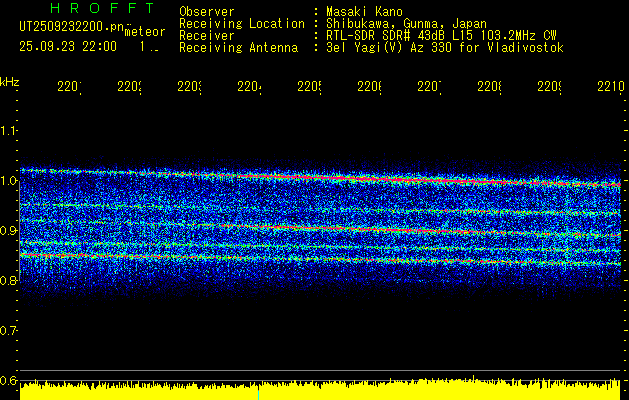Image resolution: width=629 pixels, height=400 pixels.
Task: Select the file name UT2509232200.pn
Action: 71,26
